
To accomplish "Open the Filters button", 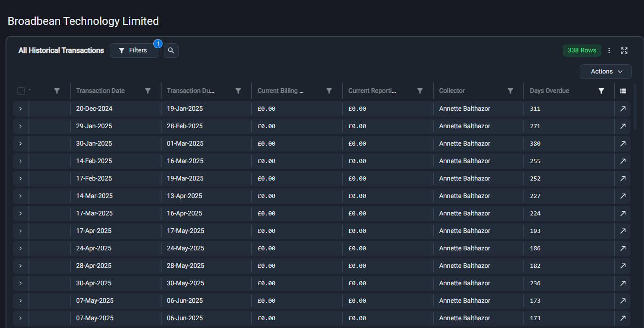I will point(134,51).
